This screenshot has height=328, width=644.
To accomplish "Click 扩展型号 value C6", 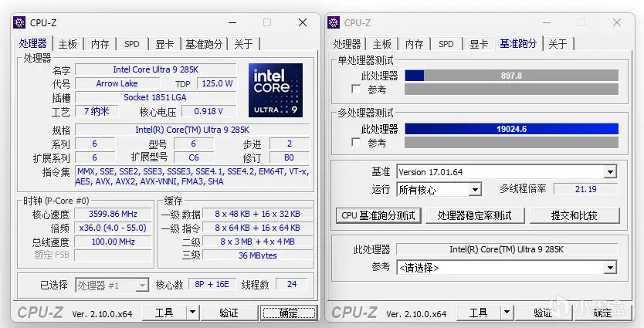I will (x=194, y=157).
